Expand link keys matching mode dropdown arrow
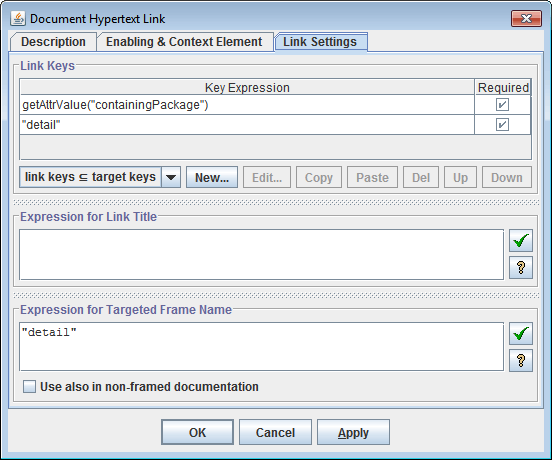Screen dimensions: 552x460 171,177
